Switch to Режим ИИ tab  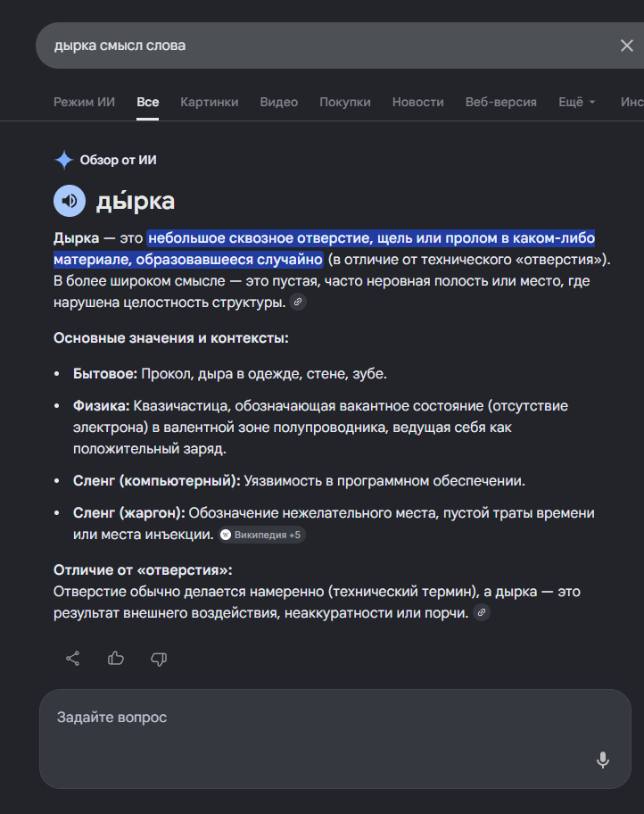[84, 102]
